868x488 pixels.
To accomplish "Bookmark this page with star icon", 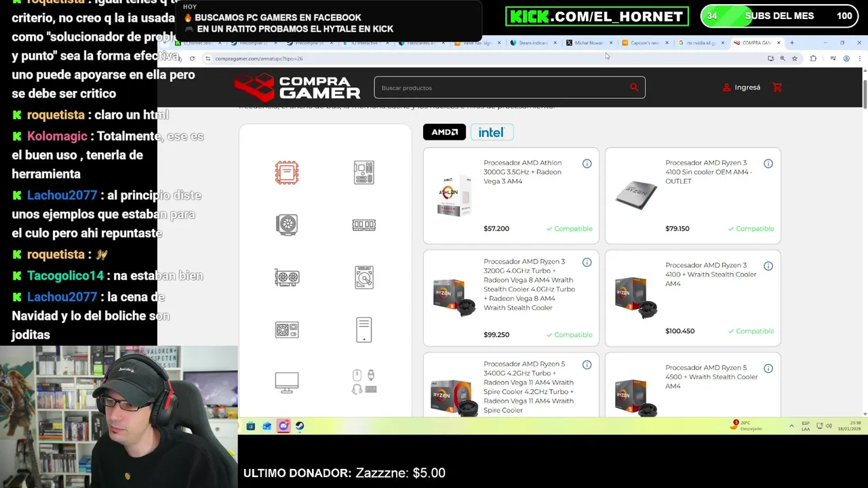I will 795,58.
